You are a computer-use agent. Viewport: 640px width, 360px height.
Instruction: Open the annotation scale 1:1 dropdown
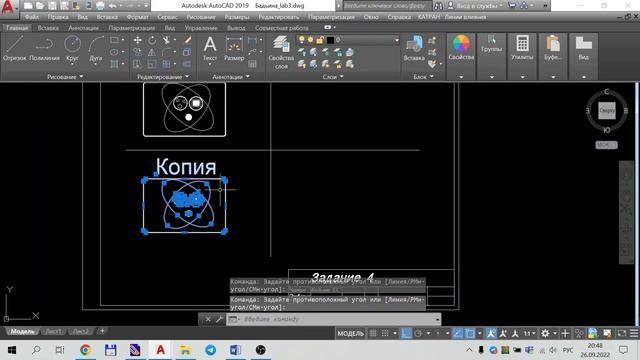click(x=529, y=333)
